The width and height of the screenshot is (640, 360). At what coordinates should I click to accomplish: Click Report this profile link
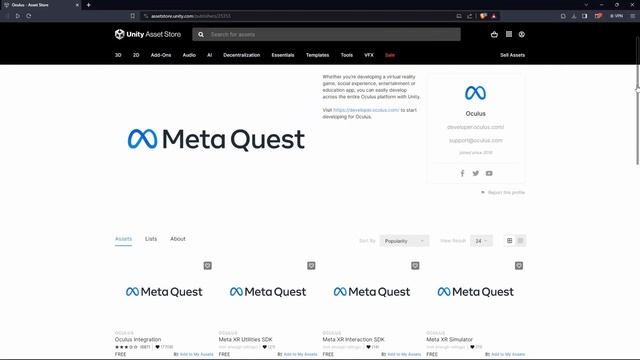[503, 192]
